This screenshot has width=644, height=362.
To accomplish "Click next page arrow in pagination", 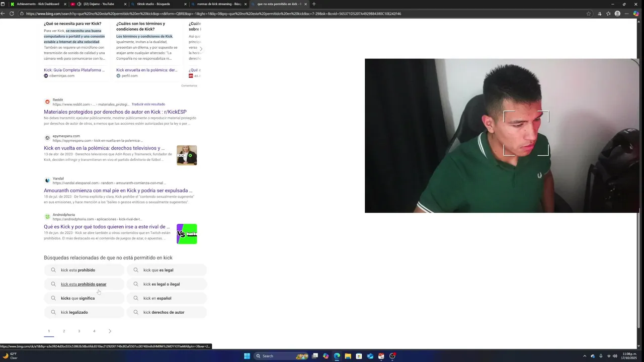I will click(110, 331).
